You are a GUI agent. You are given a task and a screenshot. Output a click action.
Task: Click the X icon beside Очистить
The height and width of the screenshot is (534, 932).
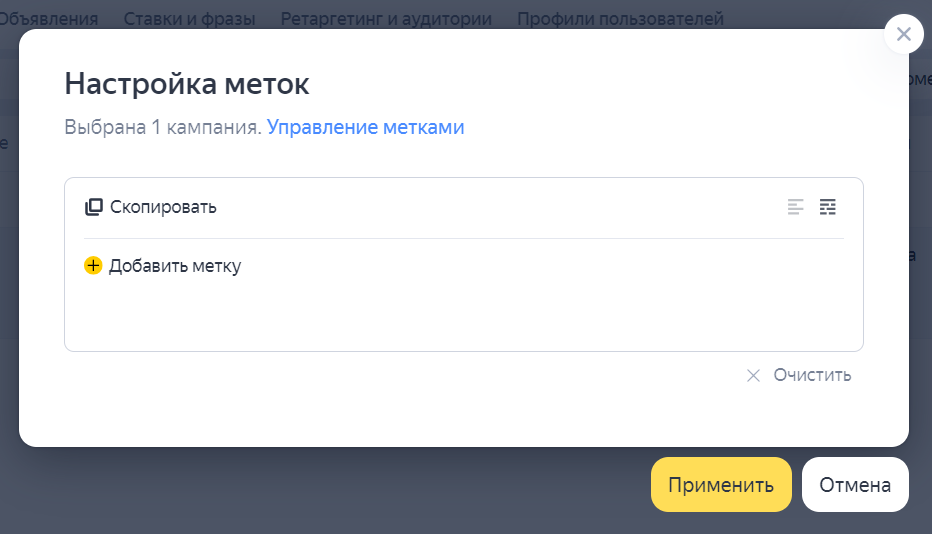[x=753, y=375]
